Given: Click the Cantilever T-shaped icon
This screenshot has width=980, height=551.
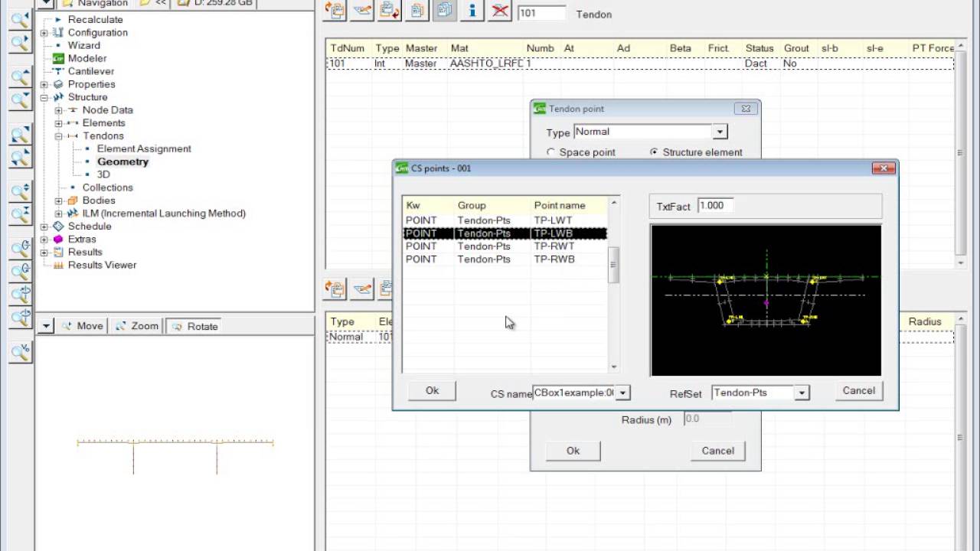Looking at the screenshot, I should click(x=58, y=71).
